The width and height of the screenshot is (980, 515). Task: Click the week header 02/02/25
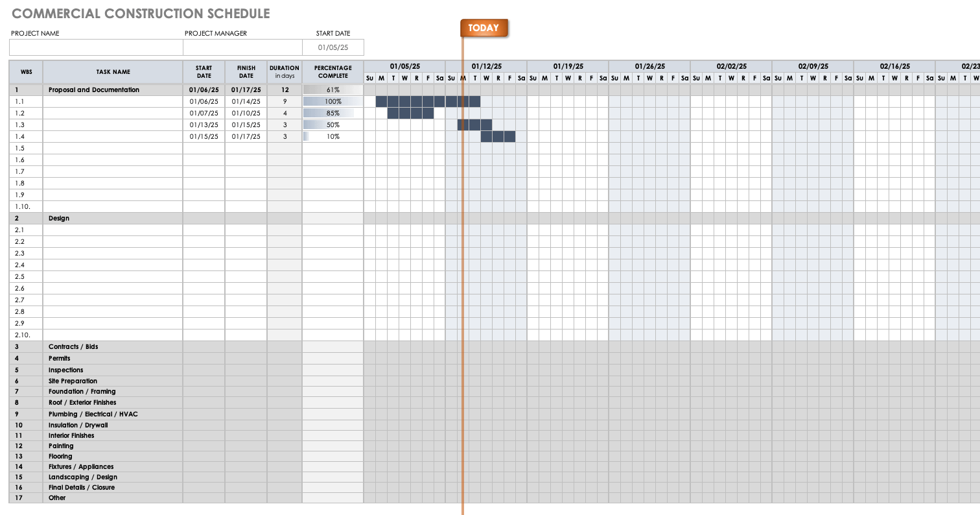click(731, 67)
